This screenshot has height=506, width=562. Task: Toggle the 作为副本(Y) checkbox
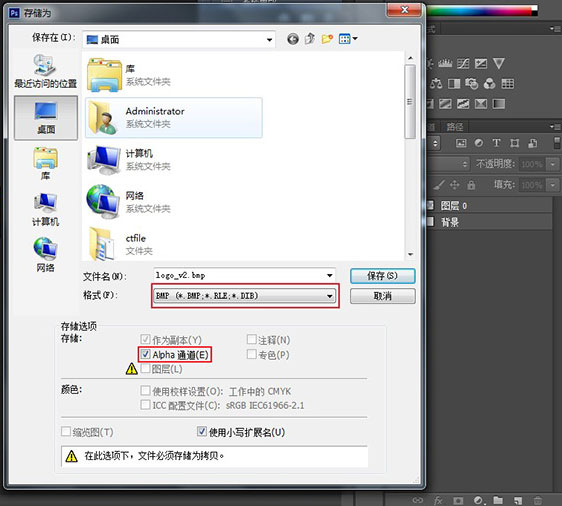click(145, 339)
